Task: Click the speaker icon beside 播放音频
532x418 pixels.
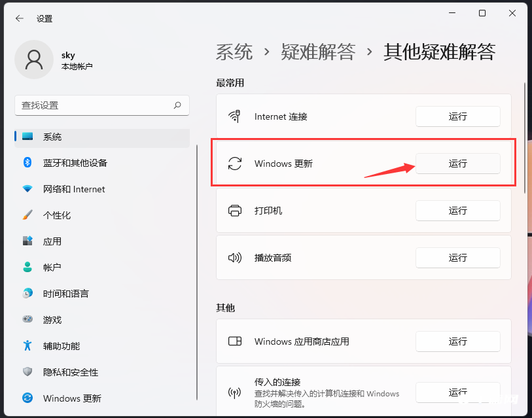Action: 235,258
